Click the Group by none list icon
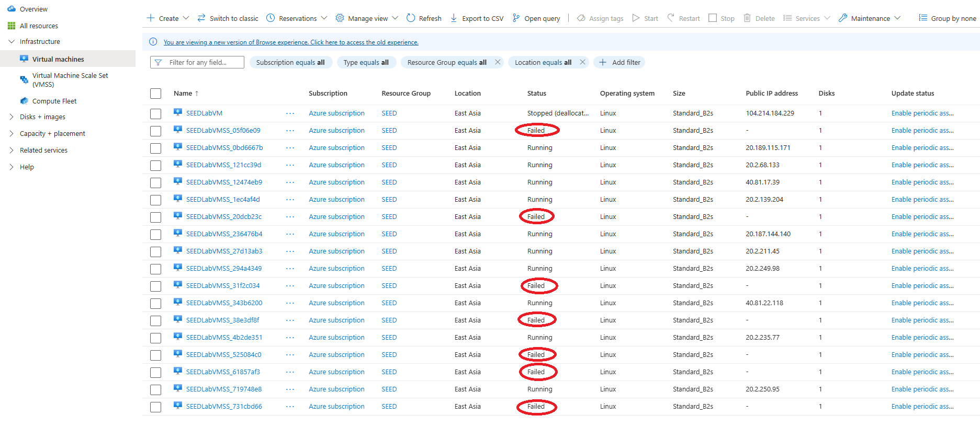 pos(923,18)
